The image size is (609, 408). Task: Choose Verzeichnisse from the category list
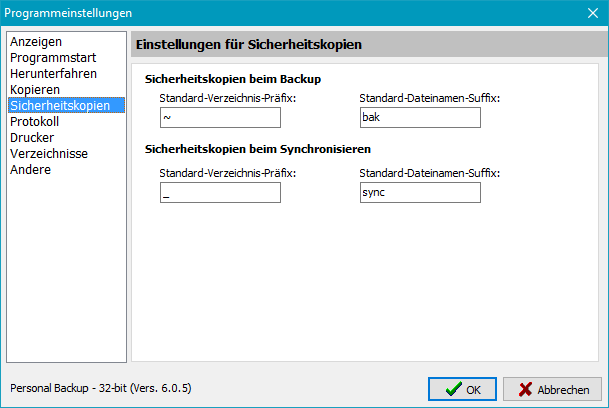49,154
